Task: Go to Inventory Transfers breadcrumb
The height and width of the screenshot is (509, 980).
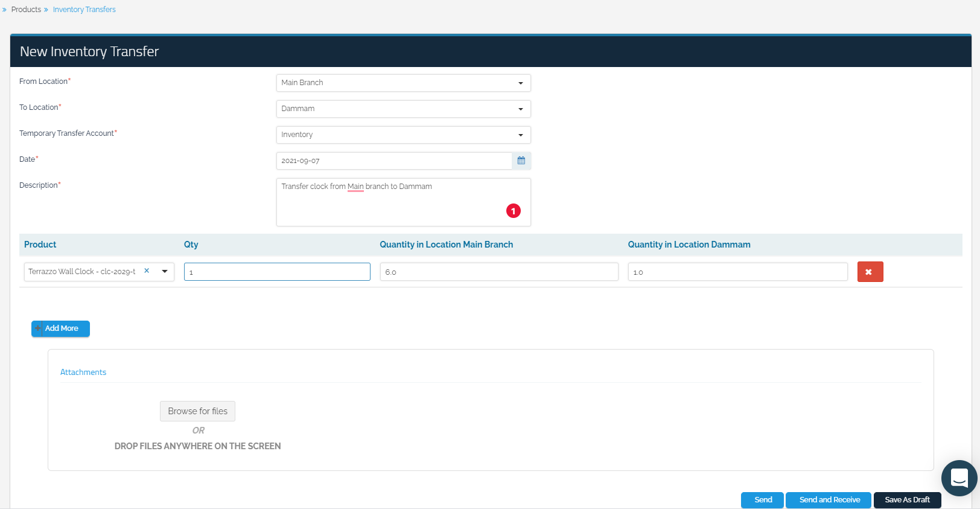Action: [x=84, y=10]
